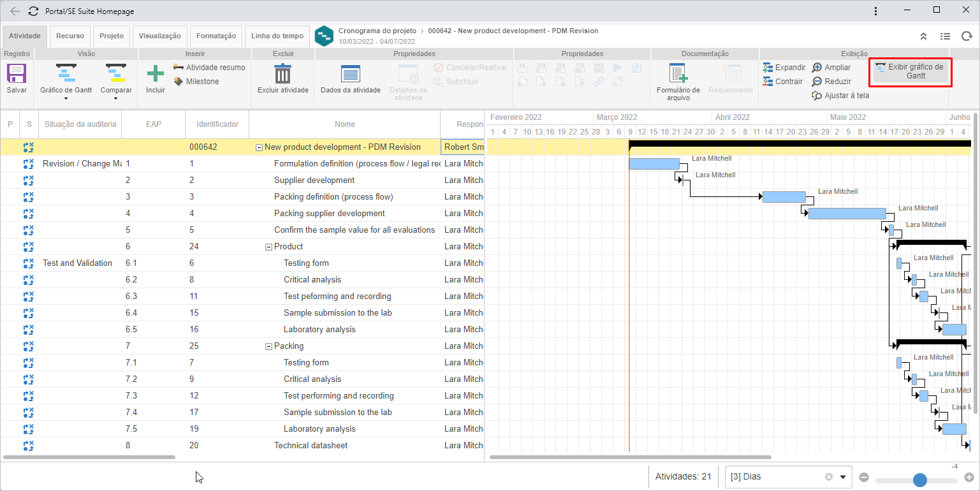The image size is (980, 491).
Task: Select Supplier development row name
Action: tap(314, 180)
